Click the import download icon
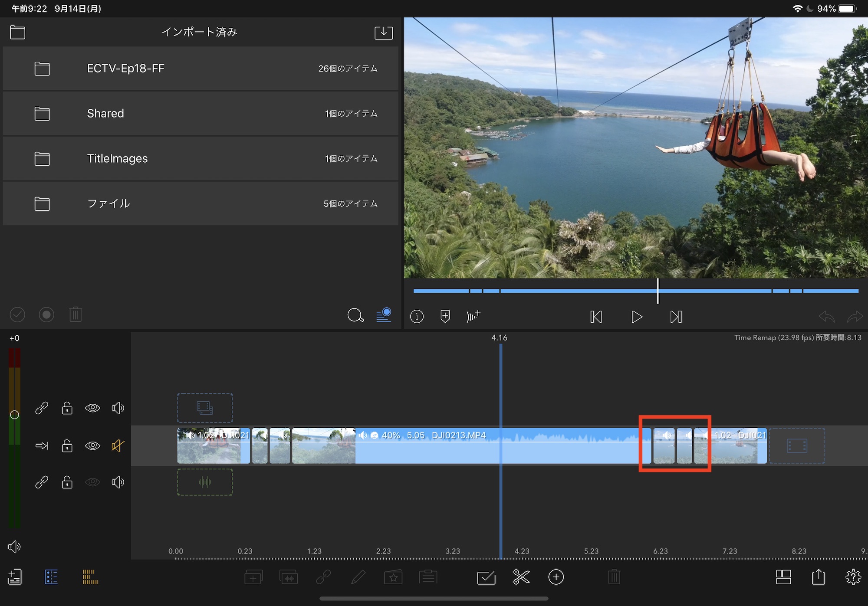Viewport: 868px width, 606px height. pos(384,33)
